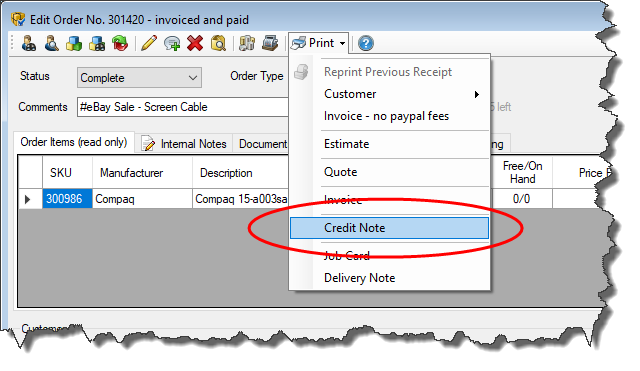
Task: Open the Print dropdown button
Action: pos(318,43)
